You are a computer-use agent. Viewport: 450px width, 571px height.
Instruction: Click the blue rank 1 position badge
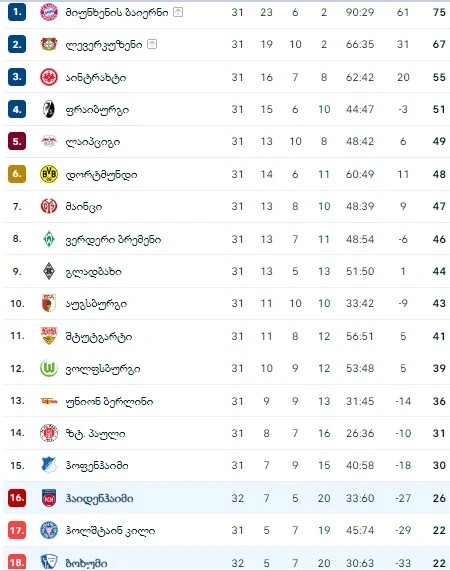pos(17,12)
